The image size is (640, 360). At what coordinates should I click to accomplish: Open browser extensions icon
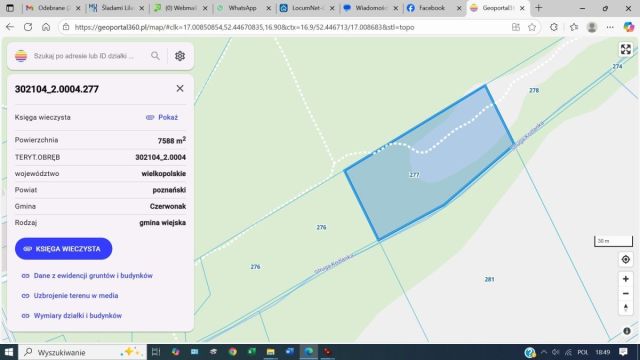(553, 27)
